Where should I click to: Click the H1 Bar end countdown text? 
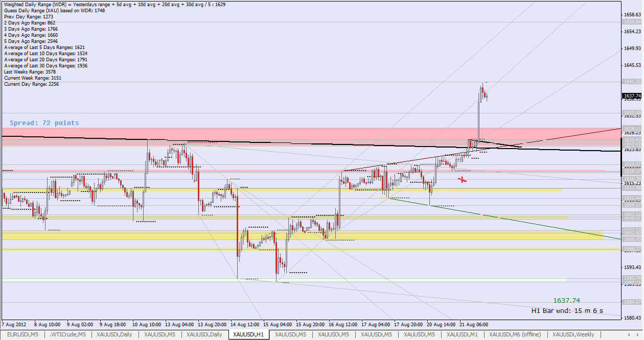pos(567,310)
